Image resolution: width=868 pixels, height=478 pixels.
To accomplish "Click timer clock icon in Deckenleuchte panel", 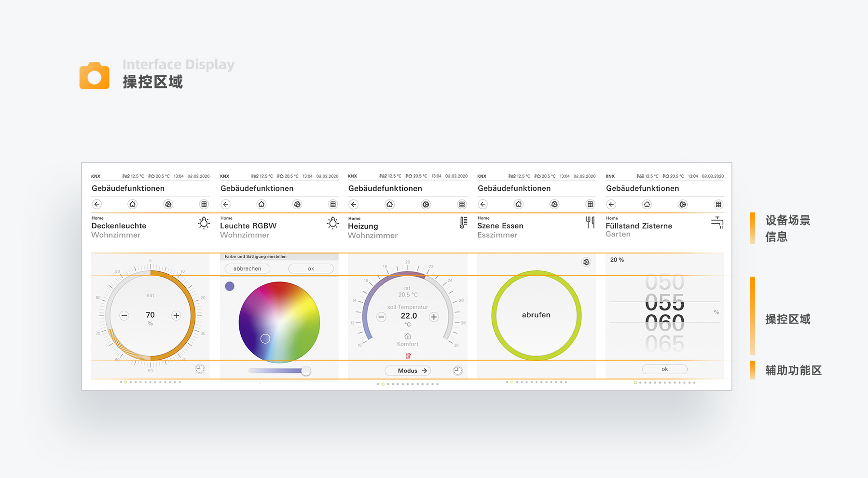I will [200, 369].
